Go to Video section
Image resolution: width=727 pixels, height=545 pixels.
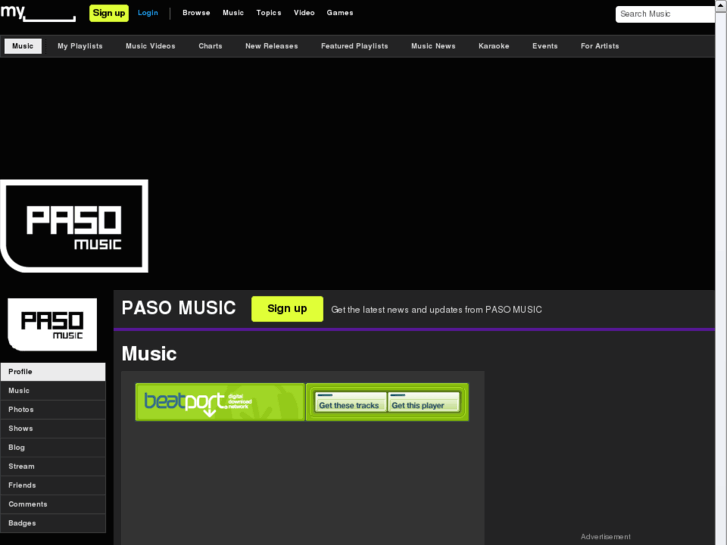point(304,13)
